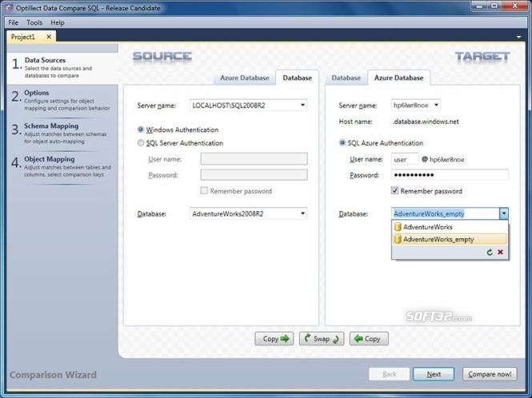Click the target Password field
532x398 pixels.
coord(450,175)
